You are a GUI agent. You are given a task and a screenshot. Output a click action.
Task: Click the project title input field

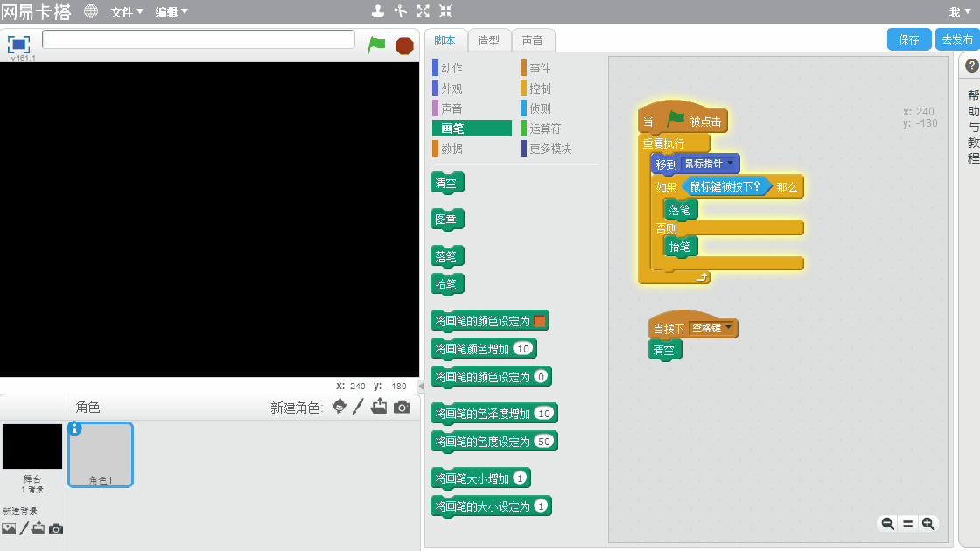198,39
